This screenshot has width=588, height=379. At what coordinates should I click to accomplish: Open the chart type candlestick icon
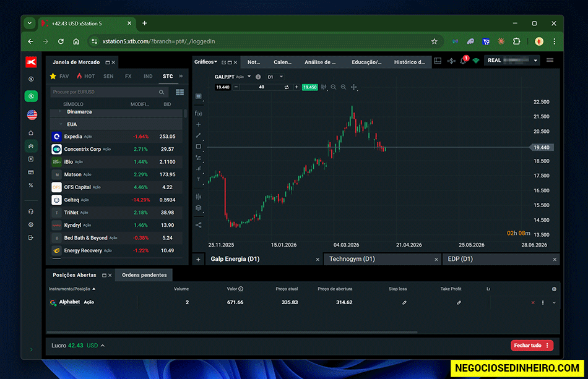(324, 87)
